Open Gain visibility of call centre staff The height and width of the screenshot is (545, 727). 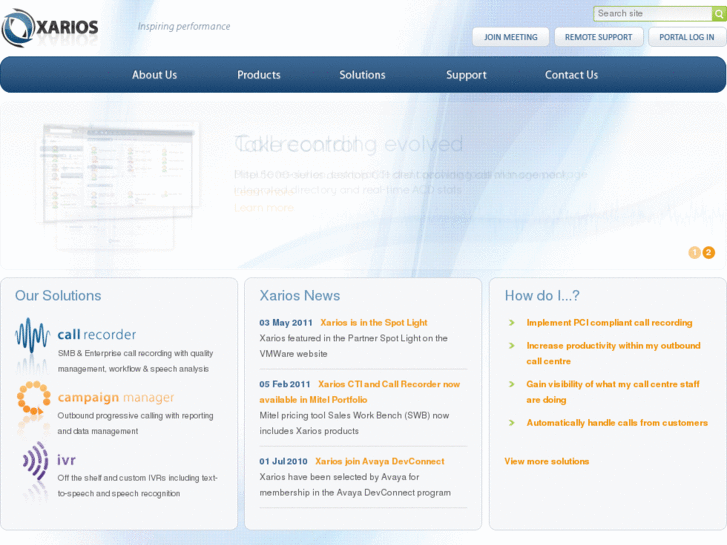pyautogui.click(x=613, y=392)
